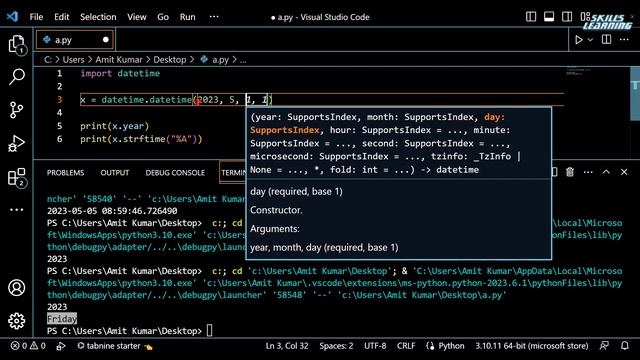Click print(x.year) on line 5

point(115,126)
